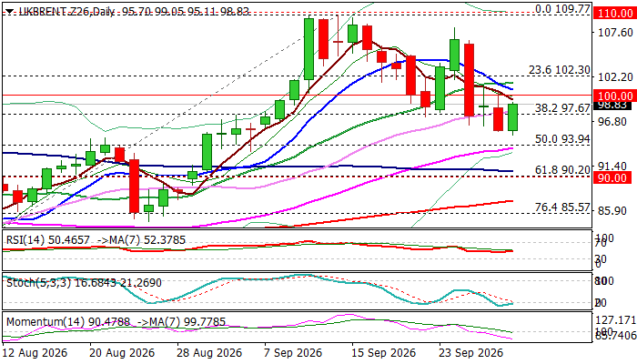
Task: Select the 76.4 85.57 Fibonacci level label
Action: 562,207
